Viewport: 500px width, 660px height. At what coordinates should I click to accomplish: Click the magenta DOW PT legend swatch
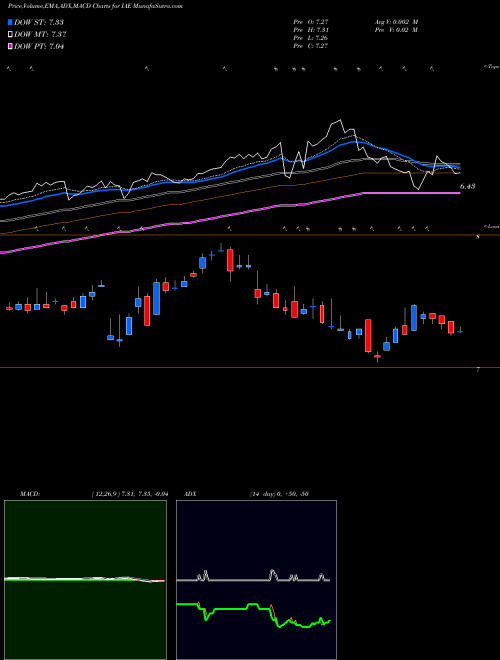click(x=10, y=46)
